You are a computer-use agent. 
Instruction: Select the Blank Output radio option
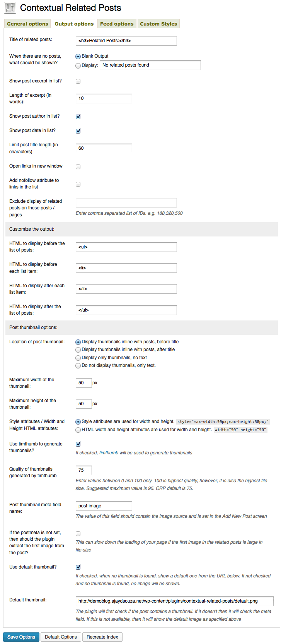[78, 57]
